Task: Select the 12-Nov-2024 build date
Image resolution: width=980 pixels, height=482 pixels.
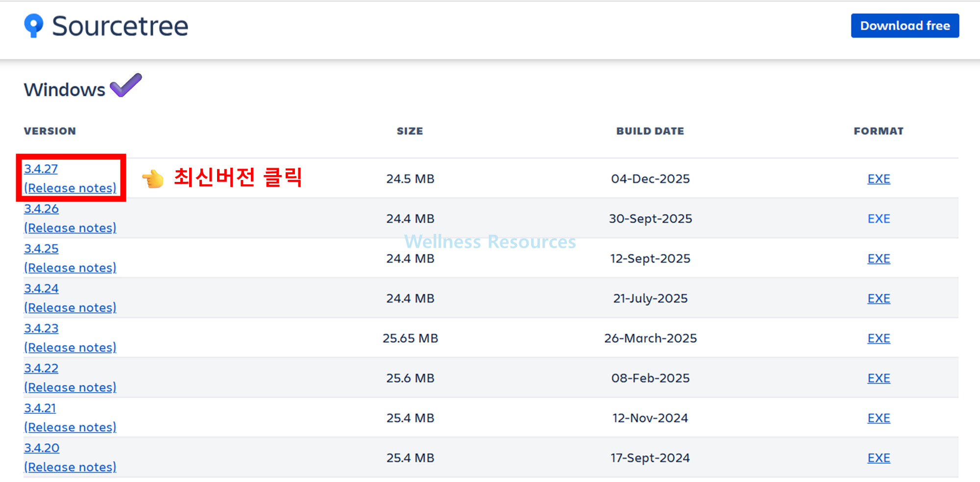Action: click(650, 418)
